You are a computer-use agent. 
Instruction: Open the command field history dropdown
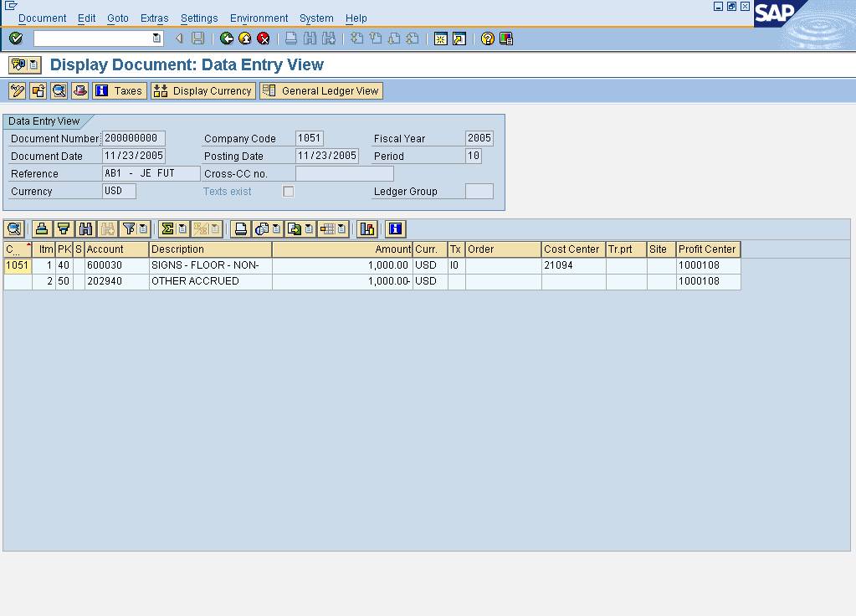156,38
